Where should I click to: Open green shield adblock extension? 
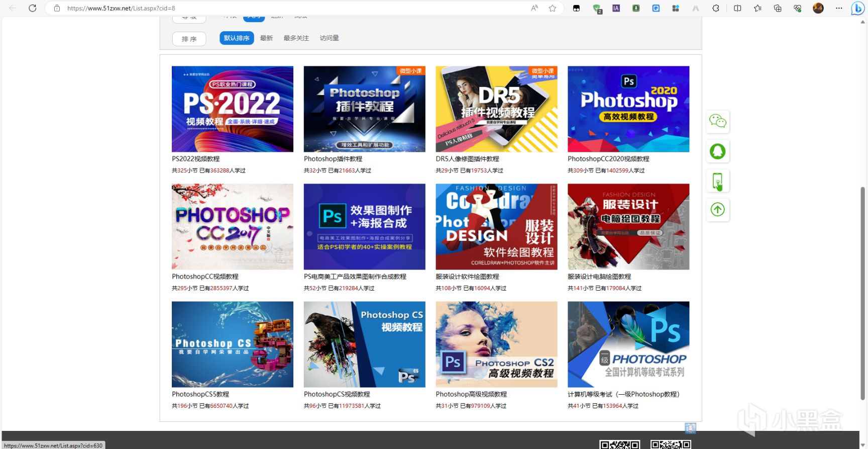coord(597,9)
